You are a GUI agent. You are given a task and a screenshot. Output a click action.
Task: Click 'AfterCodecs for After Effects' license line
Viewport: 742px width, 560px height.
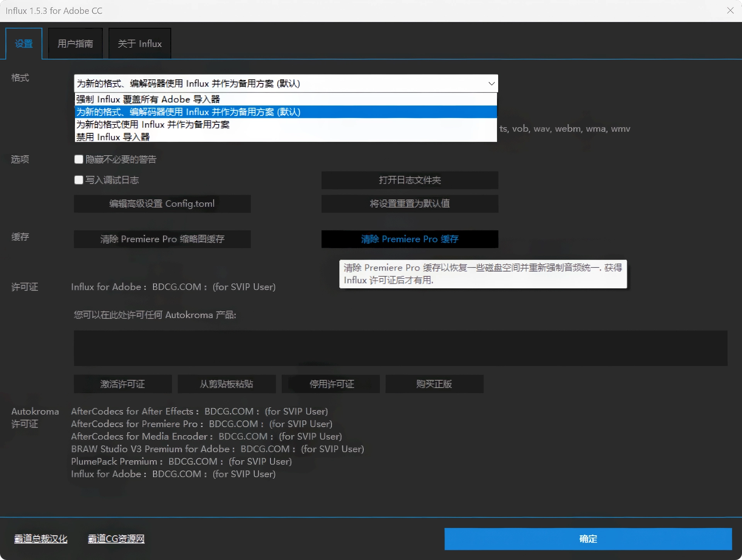[199, 411]
